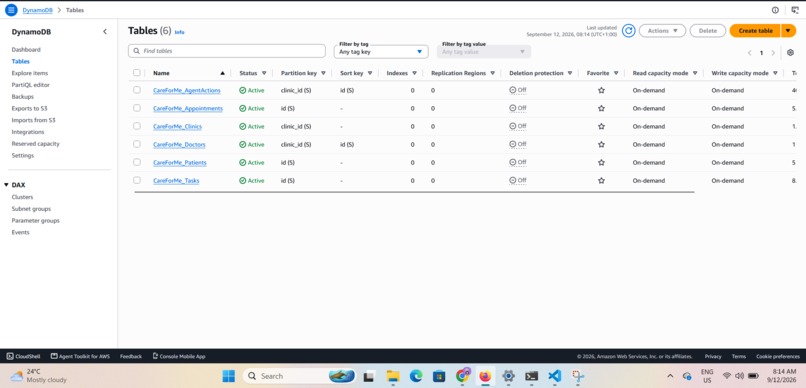The width and height of the screenshot is (806, 388).
Task: Open the CareForMe_Patients table link
Action: click(180, 163)
